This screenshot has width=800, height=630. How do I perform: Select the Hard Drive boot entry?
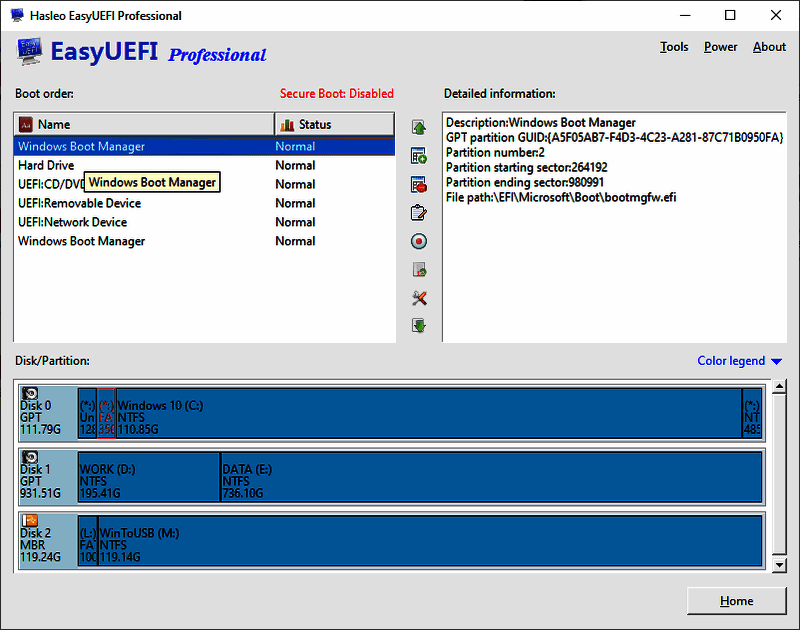46,165
